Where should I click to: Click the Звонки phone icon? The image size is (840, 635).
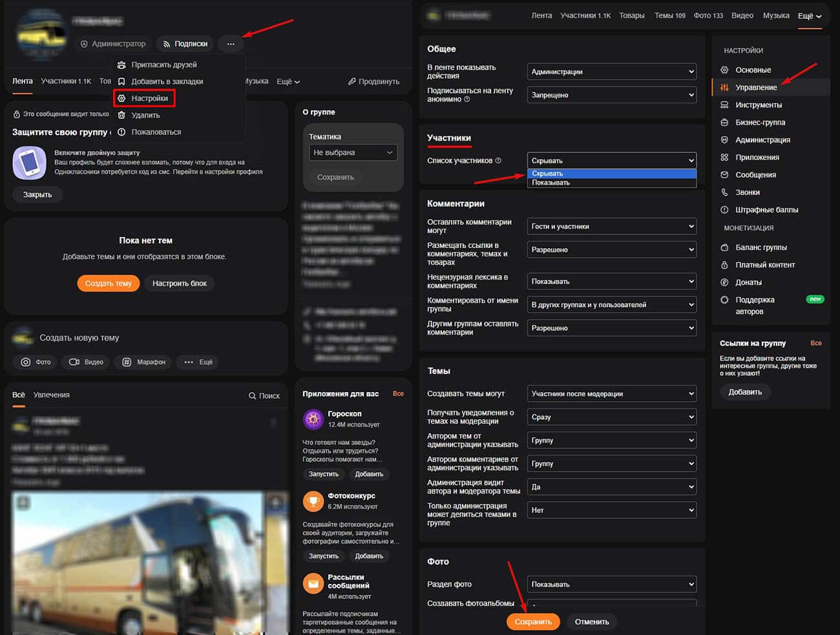[724, 192]
